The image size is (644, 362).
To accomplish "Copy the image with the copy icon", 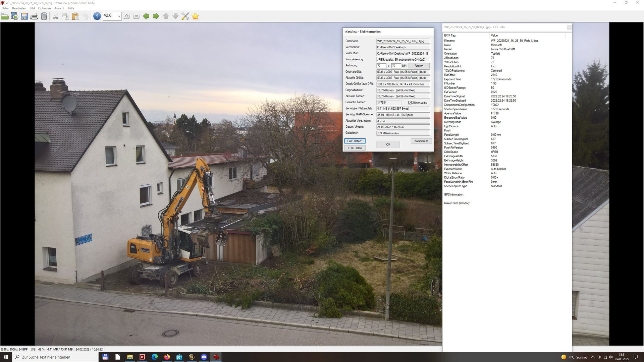I will click(x=66, y=16).
